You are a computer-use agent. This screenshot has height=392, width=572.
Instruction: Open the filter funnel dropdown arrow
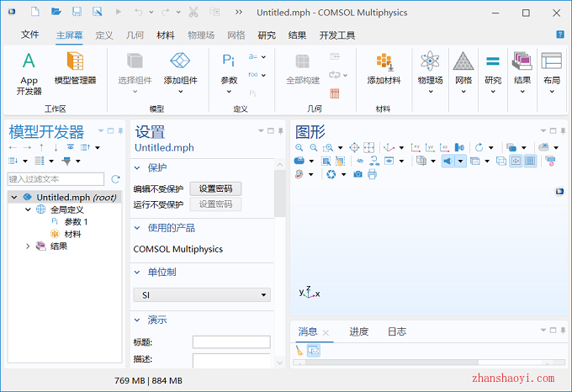[x=78, y=162]
